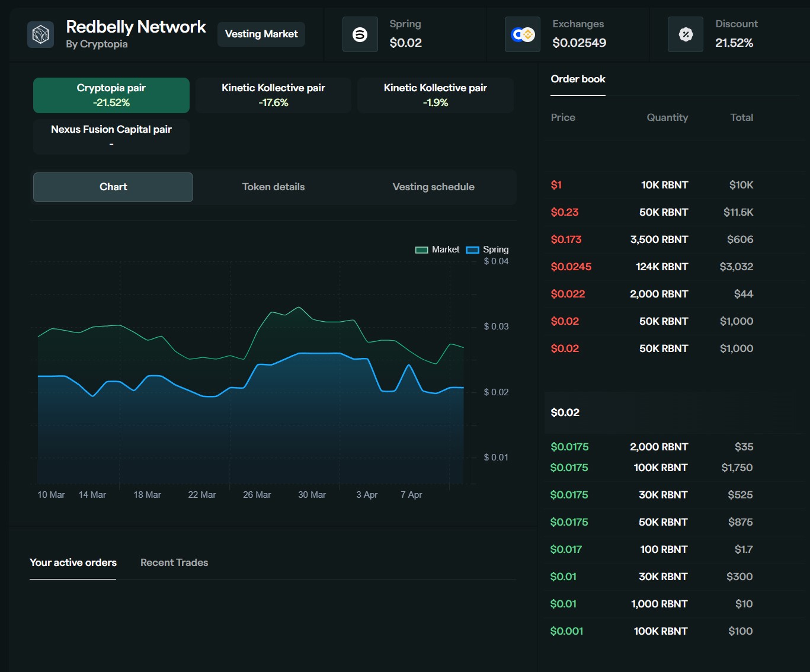
Task: Switch to Recent Trades tab
Action: point(174,563)
